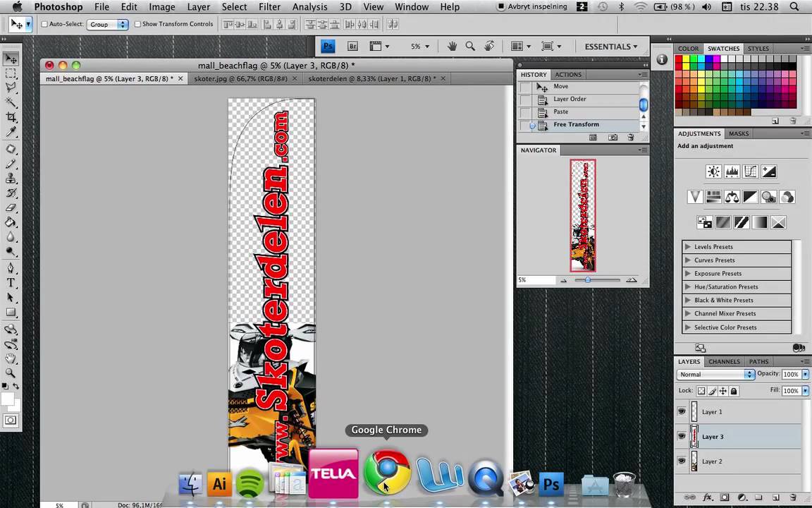The height and width of the screenshot is (508, 812).
Task: Click the Navigator preview thumbnail
Action: coord(583,215)
